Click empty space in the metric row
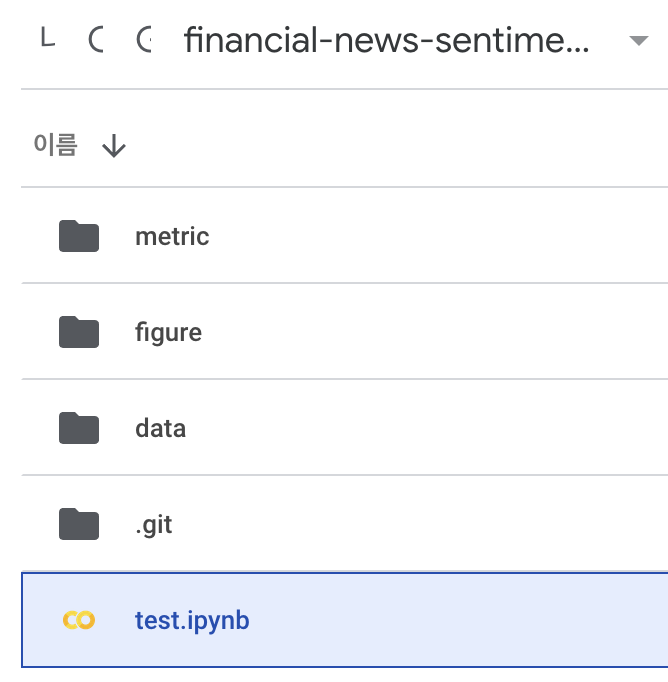The width and height of the screenshot is (668, 682). [x=435, y=236]
